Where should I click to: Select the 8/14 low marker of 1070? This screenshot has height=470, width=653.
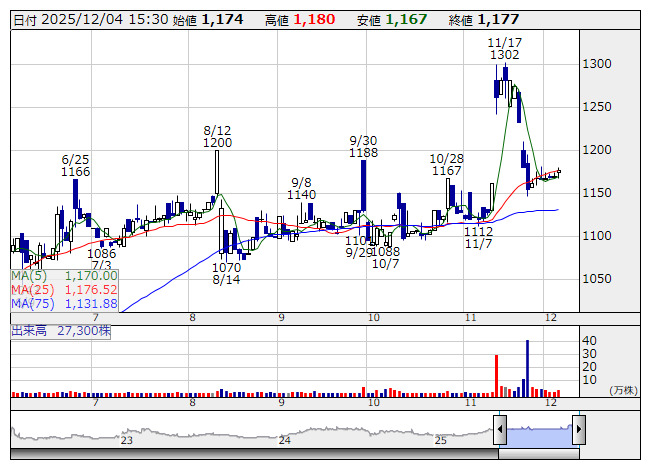point(227,274)
